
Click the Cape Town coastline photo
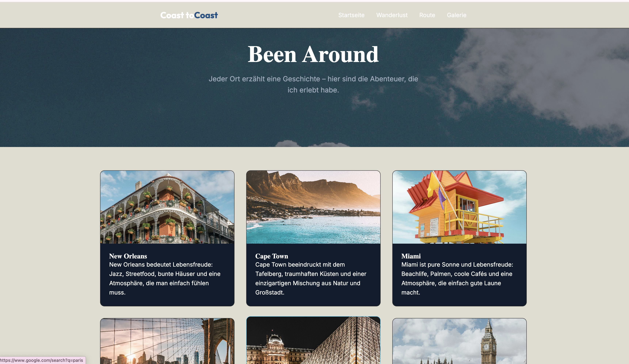click(313, 207)
